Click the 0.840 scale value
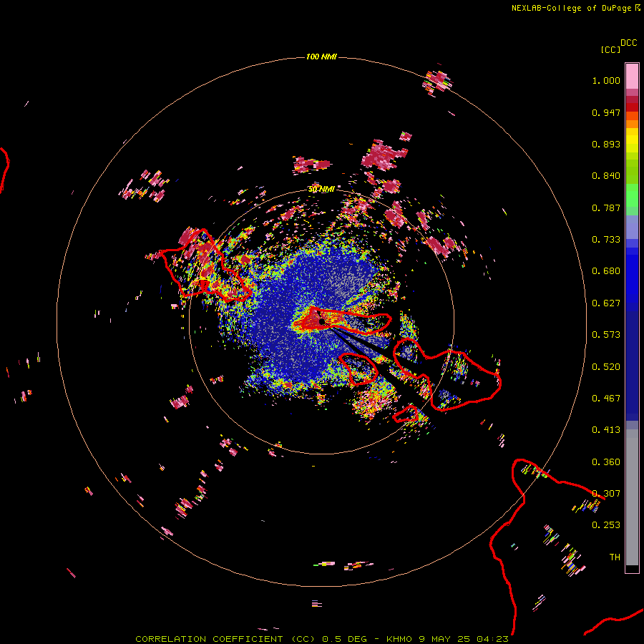Image resolution: width=644 pixels, height=644 pixels. click(606, 176)
